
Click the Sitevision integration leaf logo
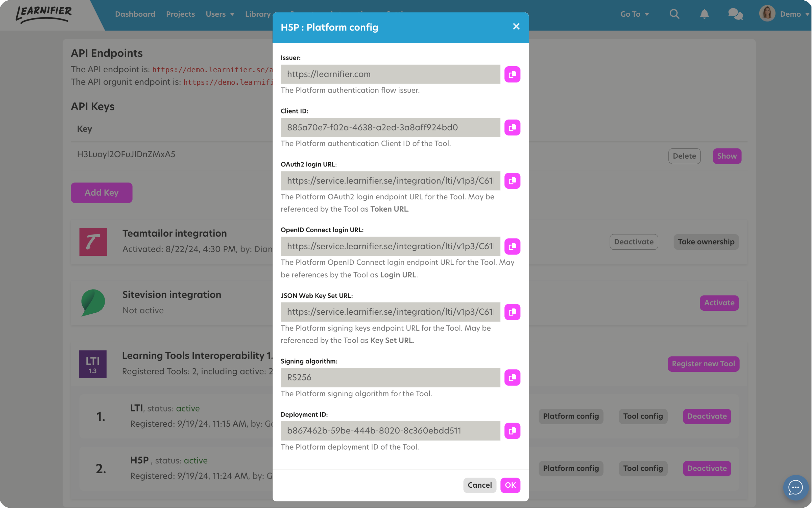(x=93, y=303)
